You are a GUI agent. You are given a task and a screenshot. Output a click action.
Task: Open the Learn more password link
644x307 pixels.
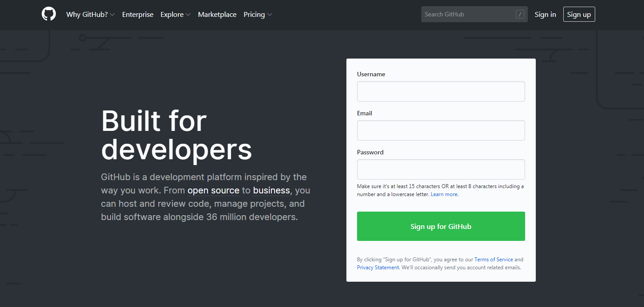(444, 194)
